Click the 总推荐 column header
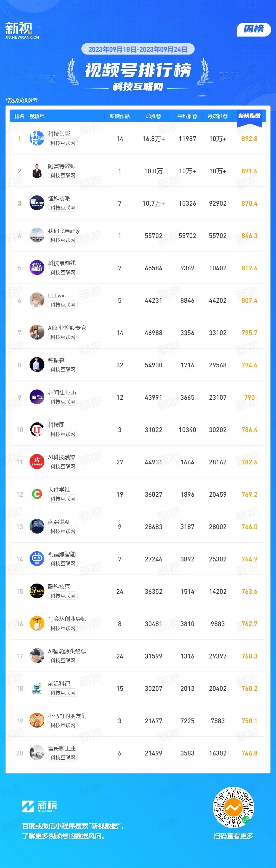The height and width of the screenshot is (868, 276). point(153,116)
